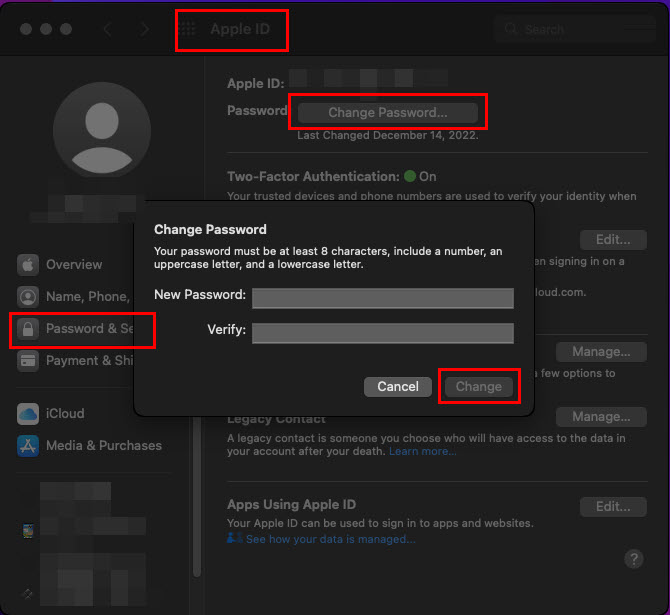Click the Password & Security lock icon
670x615 pixels.
tap(28, 329)
